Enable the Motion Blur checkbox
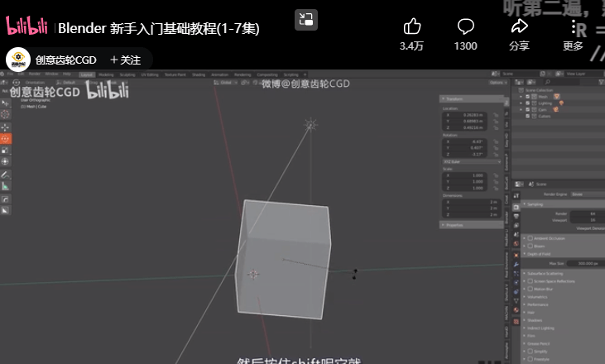605x364 pixels. 531,289
